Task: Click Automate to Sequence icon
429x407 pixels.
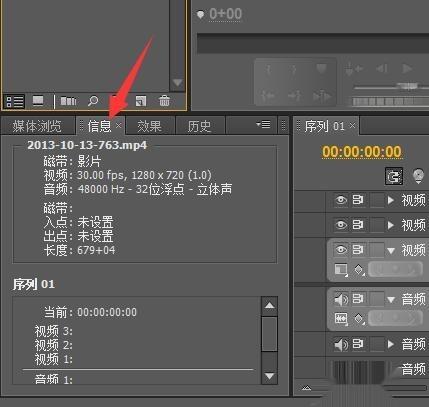Action: [69, 101]
